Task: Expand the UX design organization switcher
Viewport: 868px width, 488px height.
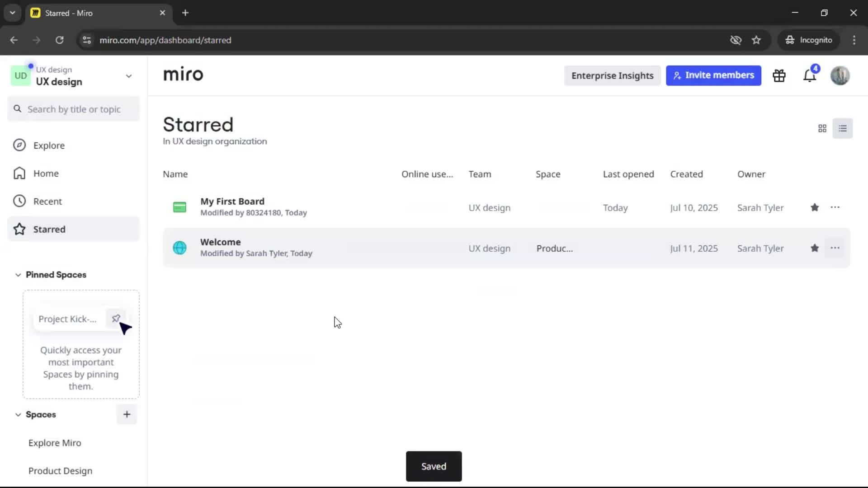Action: pyautogui.click(x=129, y=76)
